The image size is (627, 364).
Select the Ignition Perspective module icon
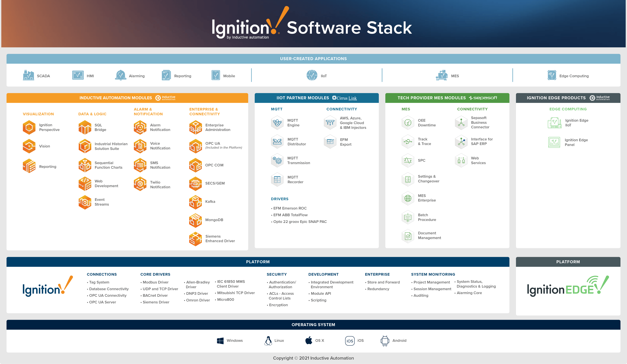tap(29, 127)
